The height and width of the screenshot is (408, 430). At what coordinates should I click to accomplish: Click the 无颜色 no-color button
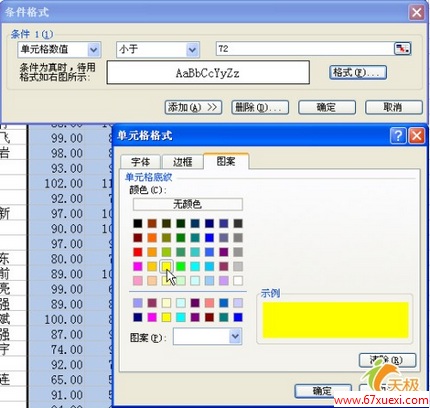(x=188, y=204)
